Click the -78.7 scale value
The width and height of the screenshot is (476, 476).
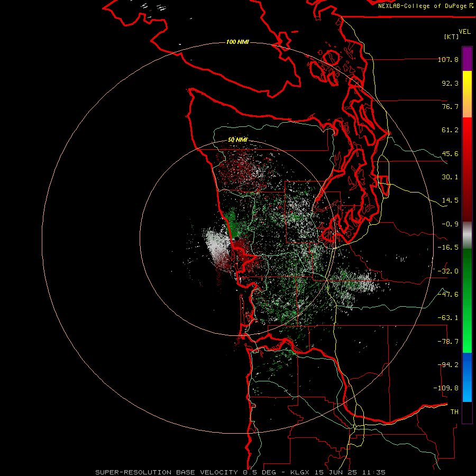tap(448, 342)
